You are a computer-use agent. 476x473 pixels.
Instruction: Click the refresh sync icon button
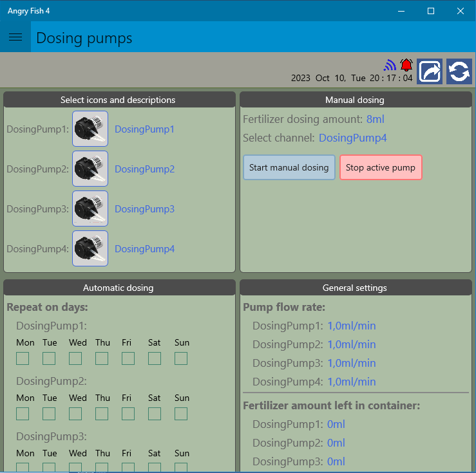tap(459, 71)
